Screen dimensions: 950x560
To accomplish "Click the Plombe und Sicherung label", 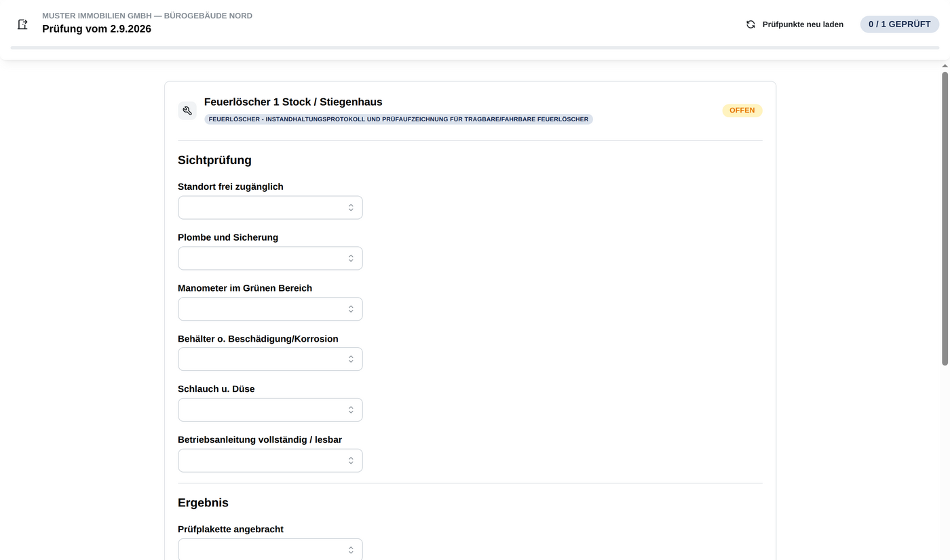I will click(x=228, y=237).
